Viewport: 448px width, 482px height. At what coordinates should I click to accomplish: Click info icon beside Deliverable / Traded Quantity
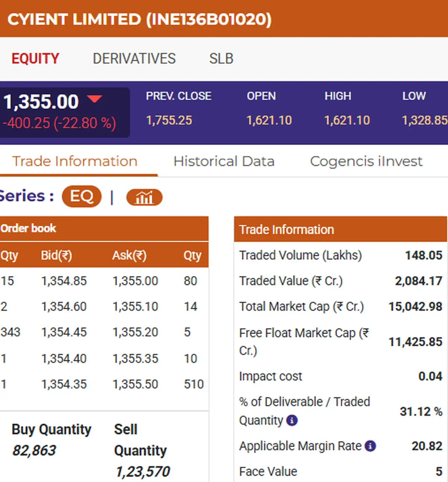292,420
